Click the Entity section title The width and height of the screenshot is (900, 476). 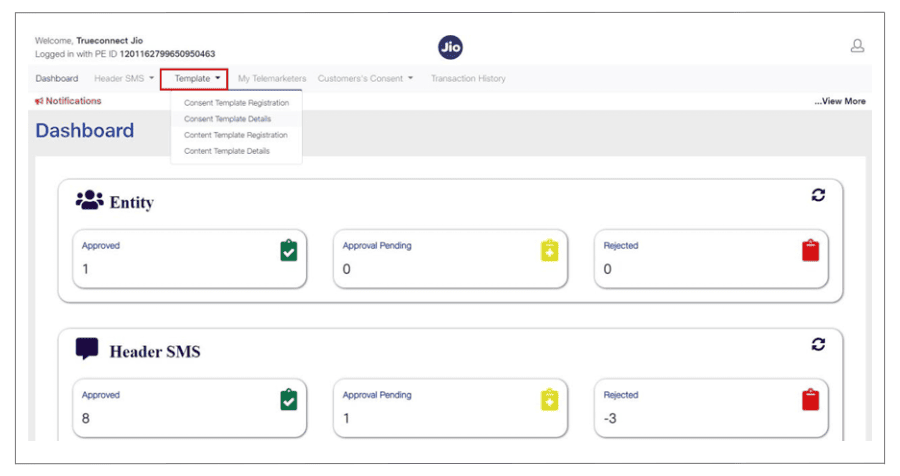click(x=132, y=203)
